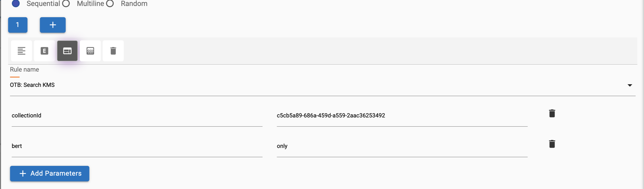Click the collectionId parameter name field

pyautogui.click(x=137, y=115)
